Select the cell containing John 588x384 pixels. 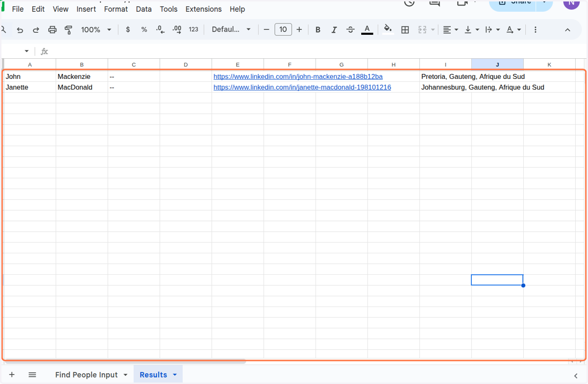click(x=30, y=76)
